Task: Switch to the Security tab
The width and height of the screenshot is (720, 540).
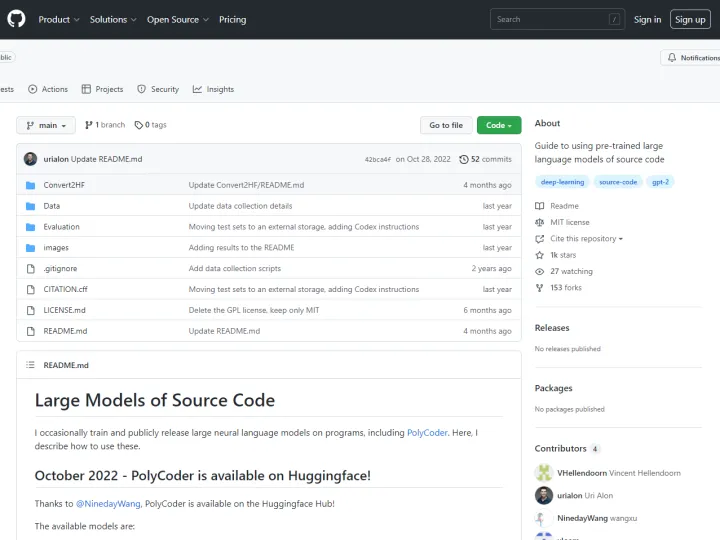Action: [x=158, y=89]
